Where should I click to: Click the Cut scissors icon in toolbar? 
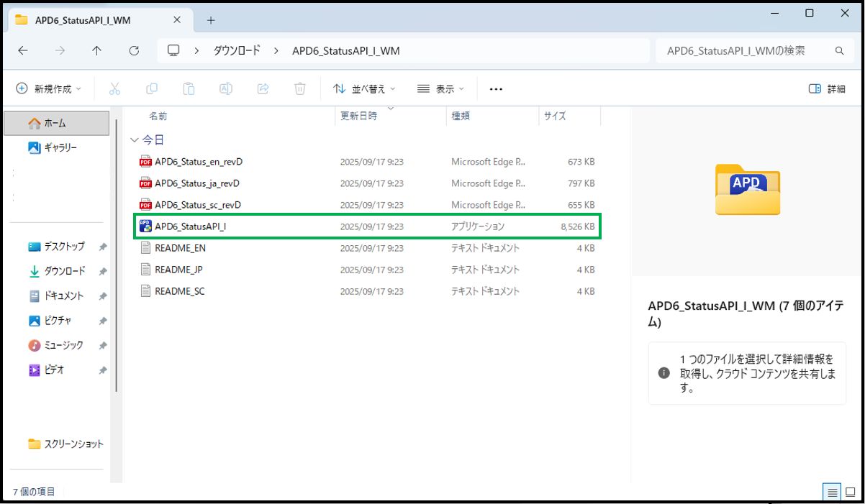[x=114, y=88]
